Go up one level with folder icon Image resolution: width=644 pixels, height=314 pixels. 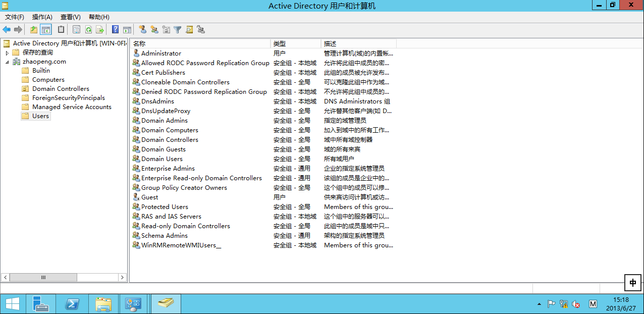pyautogui.click(x=34, y=30)
